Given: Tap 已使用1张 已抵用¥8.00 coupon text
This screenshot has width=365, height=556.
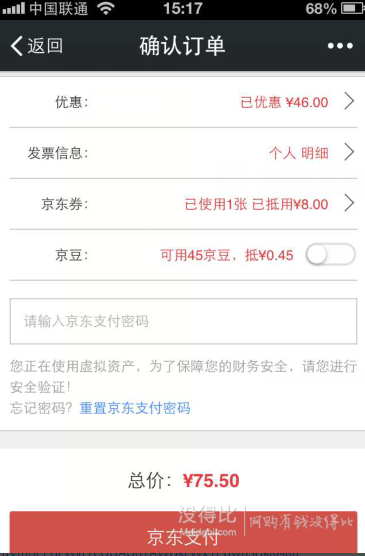Looking at the screenshot, I should [256, 204].
